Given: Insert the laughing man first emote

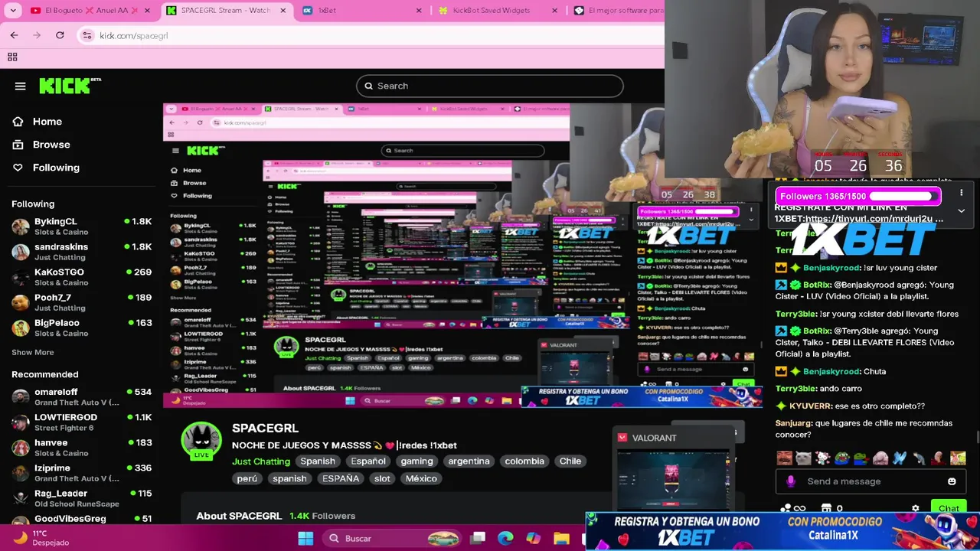Looking at the screenshot, I should 784,458.
